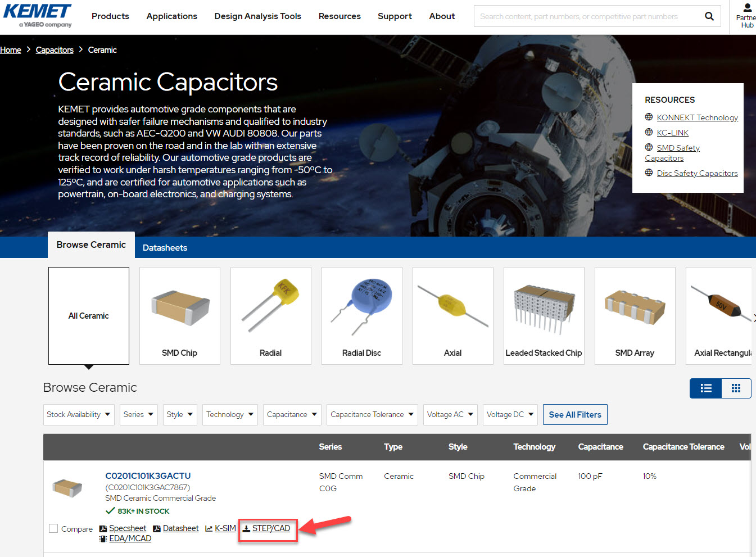Open the Capacitance filter dropdown
The width and height of the screenshot is (756, 557).
pyautogui.click(x=292, y=415)
